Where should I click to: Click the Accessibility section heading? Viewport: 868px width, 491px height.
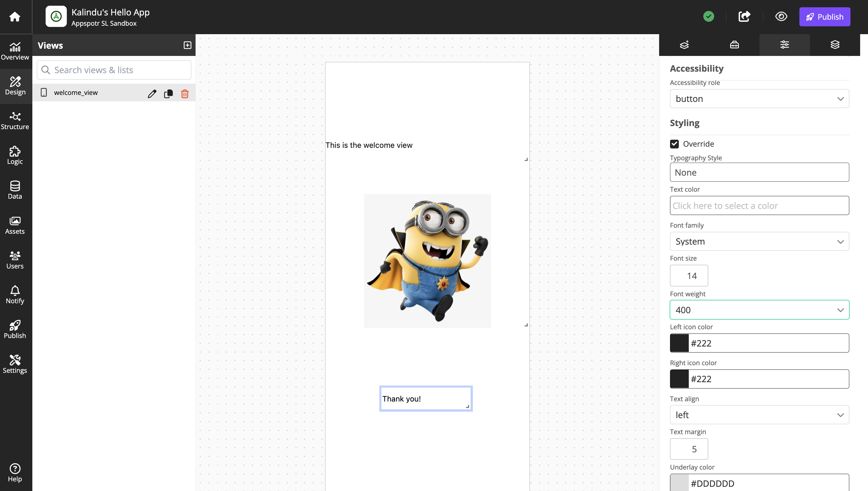pyautogui.click(x=696, y=68)
